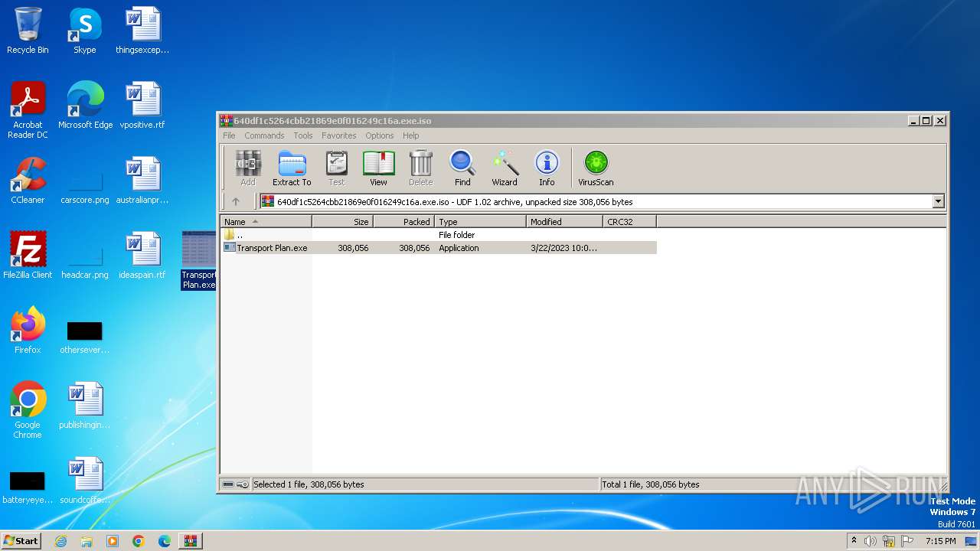Click the WinRAR taskbar button
This screenshot has width=980, height=551.
click(x=191, y=541)
